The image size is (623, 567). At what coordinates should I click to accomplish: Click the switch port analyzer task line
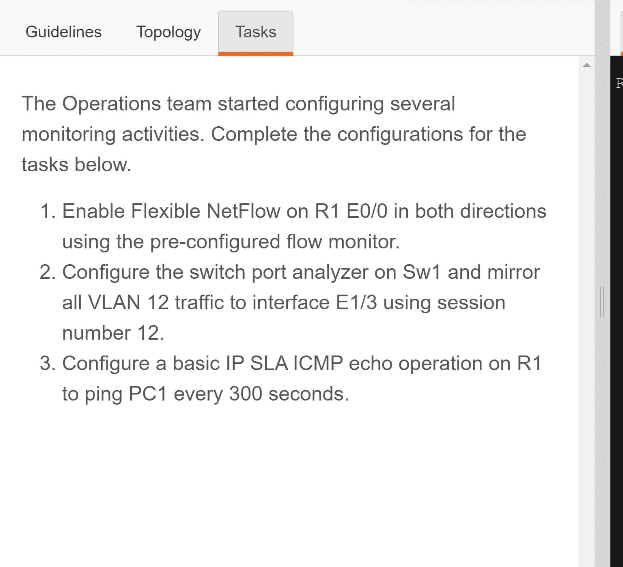[300, 272]
